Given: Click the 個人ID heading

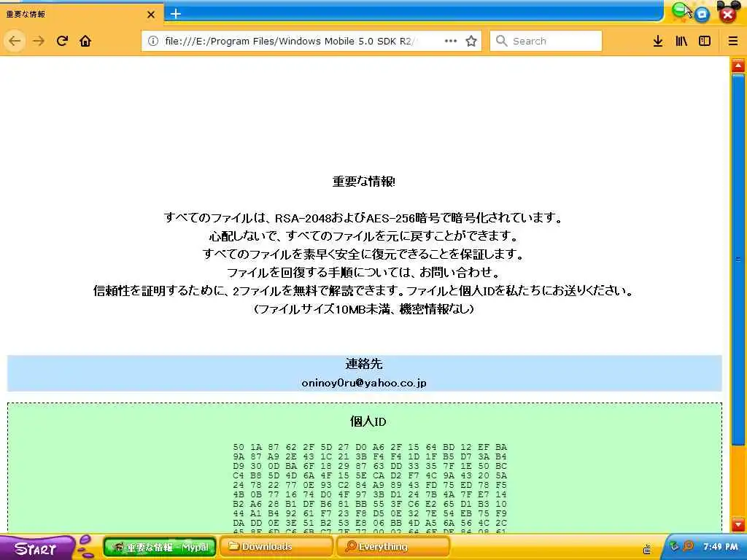Looking at the screenshot, I should click(x=368, y=421).
